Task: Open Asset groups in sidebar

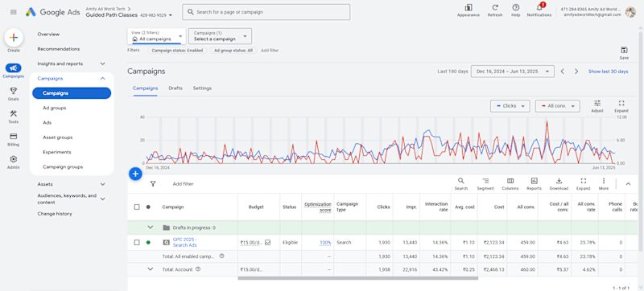Action: click(57, 137)
